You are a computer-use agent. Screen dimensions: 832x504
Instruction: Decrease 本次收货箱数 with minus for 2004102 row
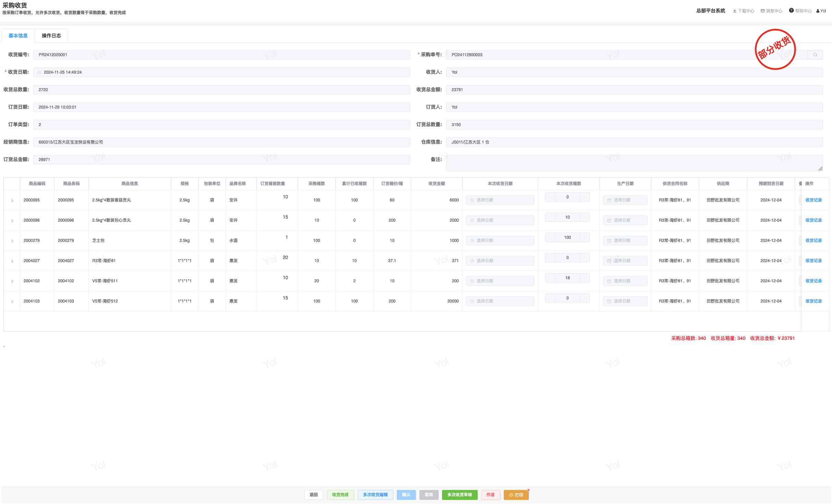(550, 278)
